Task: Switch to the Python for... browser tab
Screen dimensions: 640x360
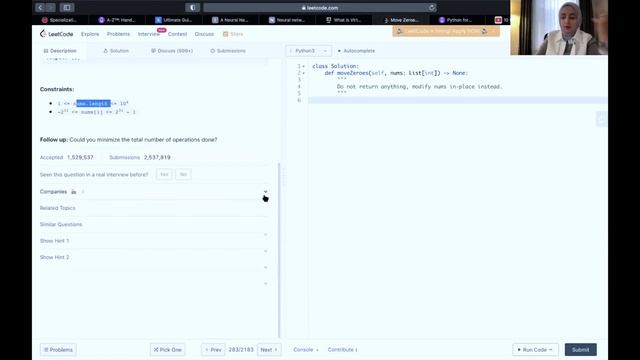Action: coord(456,20)
